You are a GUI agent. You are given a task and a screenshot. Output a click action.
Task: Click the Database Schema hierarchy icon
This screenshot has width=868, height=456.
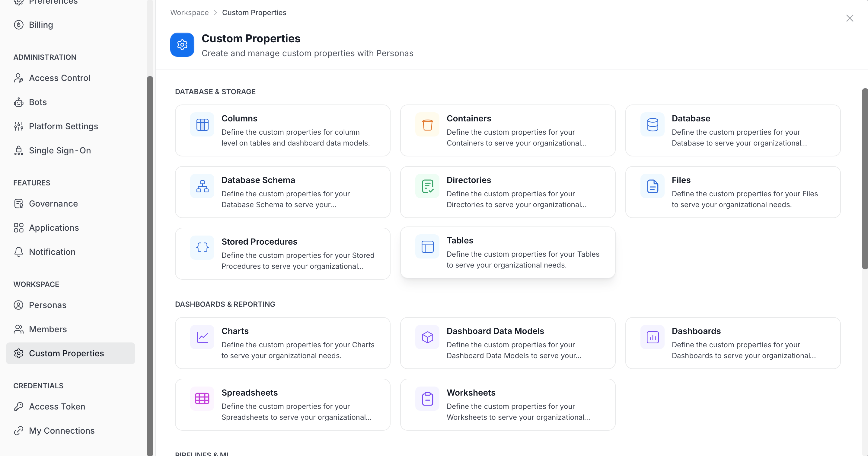click(202, 186)
